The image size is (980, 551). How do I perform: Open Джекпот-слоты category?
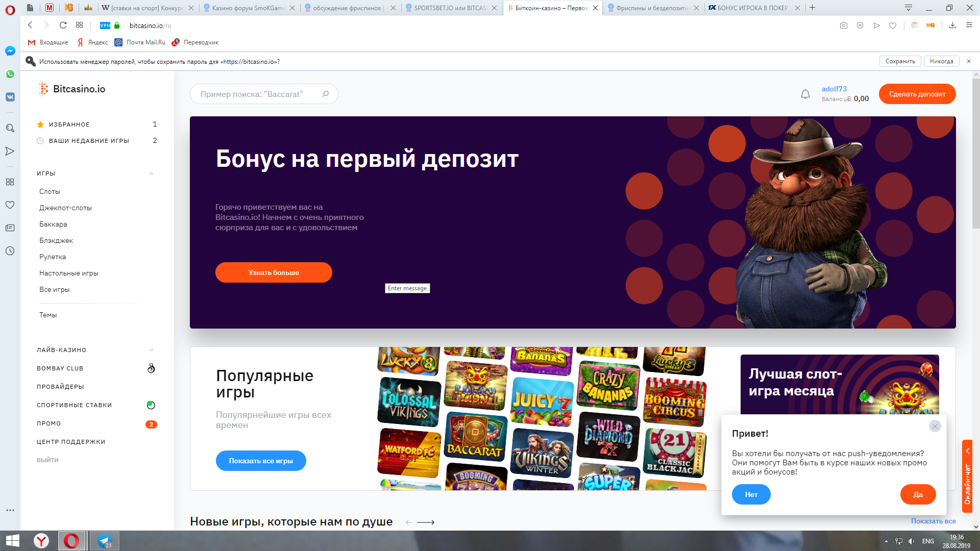click(x=65, y=208)
